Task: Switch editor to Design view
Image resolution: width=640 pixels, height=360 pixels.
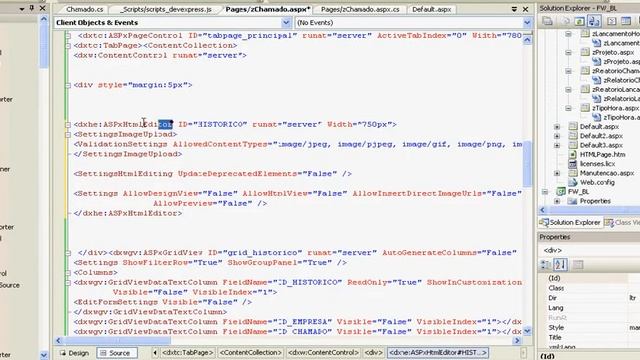Action: point(74,353)
